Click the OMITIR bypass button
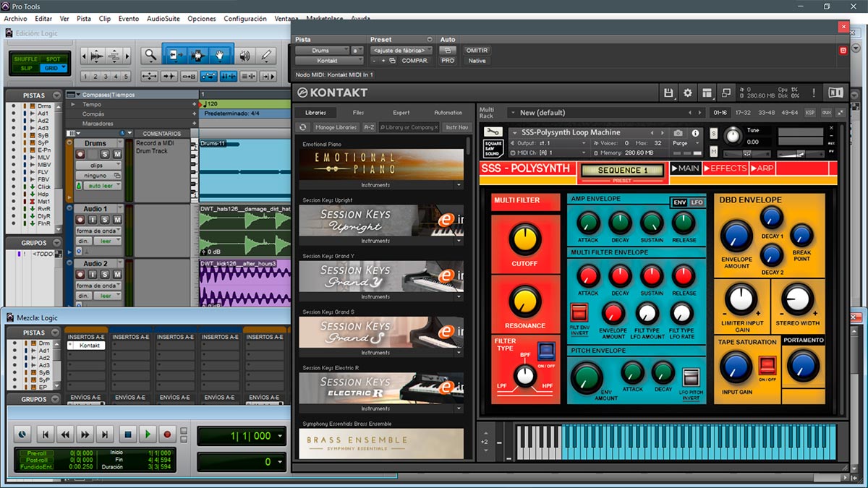Viewport: 868px width, 488px height. (477, 51)
